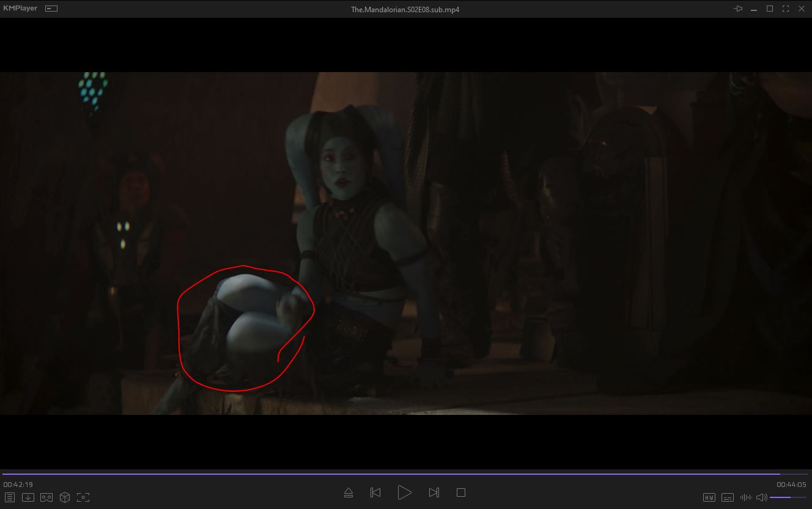Viewport: 812px width, 509px height.
Task: Click compact mode icon beside KMPlayer logo
Action: (51, 9)
